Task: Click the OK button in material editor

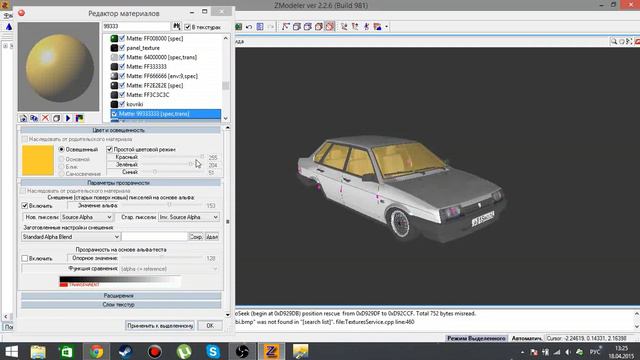Action: (210, 326)
